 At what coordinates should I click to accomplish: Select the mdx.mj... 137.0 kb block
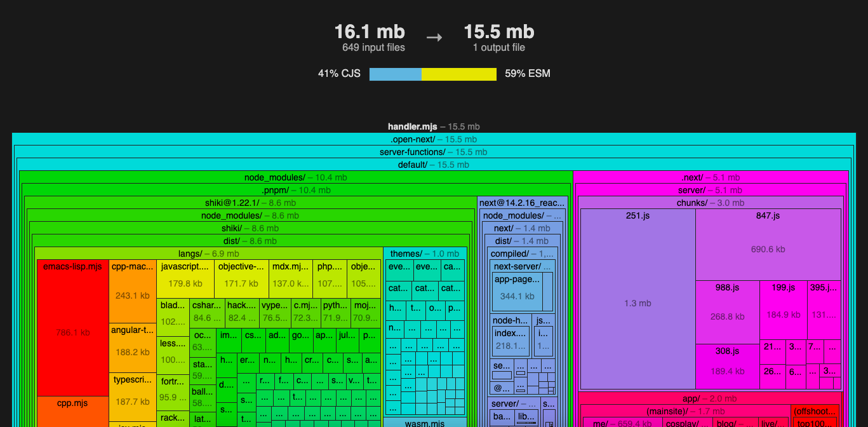click(x=290, y=278)
